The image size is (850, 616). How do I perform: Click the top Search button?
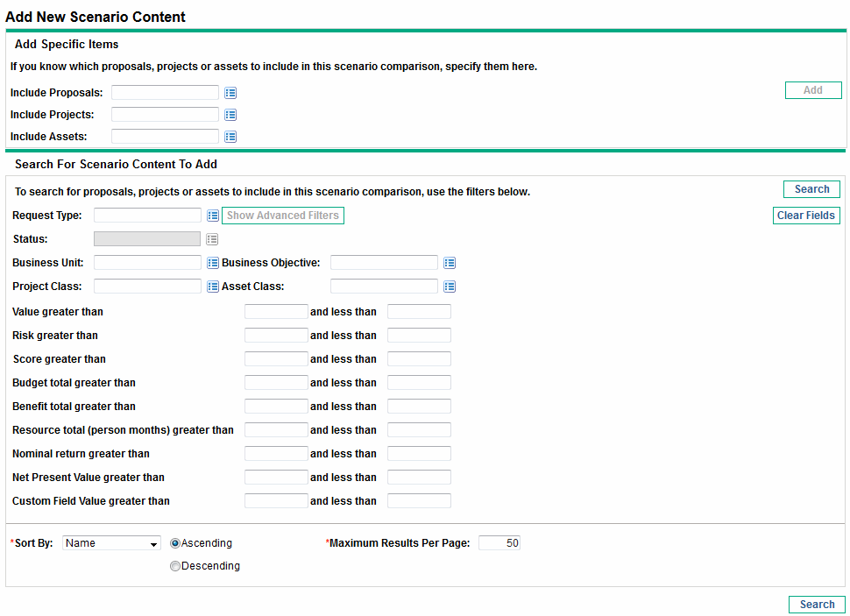click(811, 189)
